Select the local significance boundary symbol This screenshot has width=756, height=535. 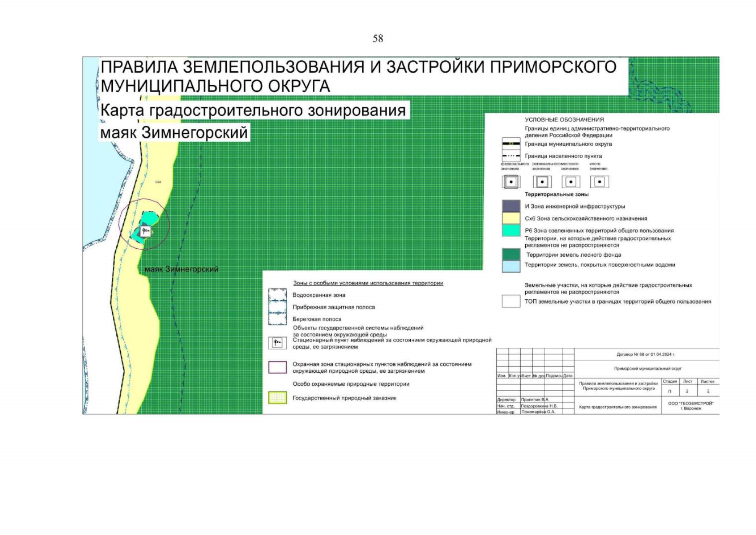(571, 181)
